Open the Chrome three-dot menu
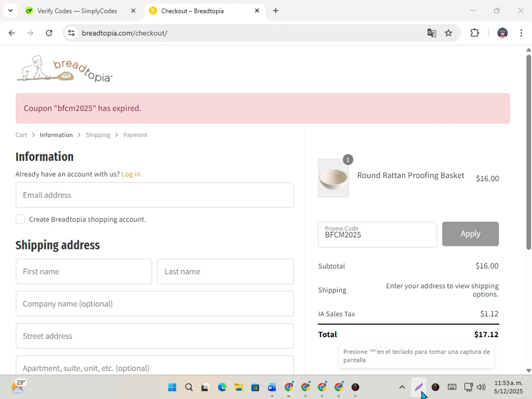This screenshot has height=399, width=532. (521, 33)
